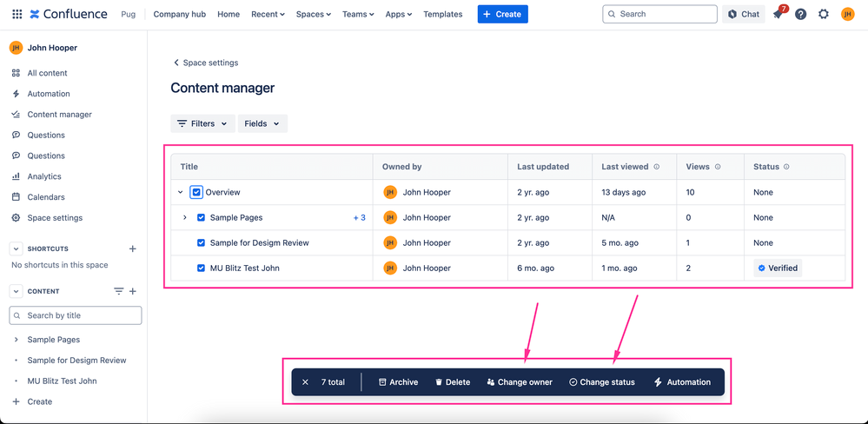Uncheck the Sample Pages row checkbox
The width and height of the screenshot is (868, 424).
tap(202, 217)
